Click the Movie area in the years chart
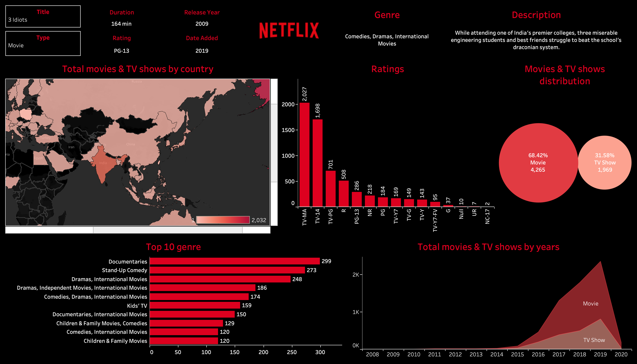 591,303
